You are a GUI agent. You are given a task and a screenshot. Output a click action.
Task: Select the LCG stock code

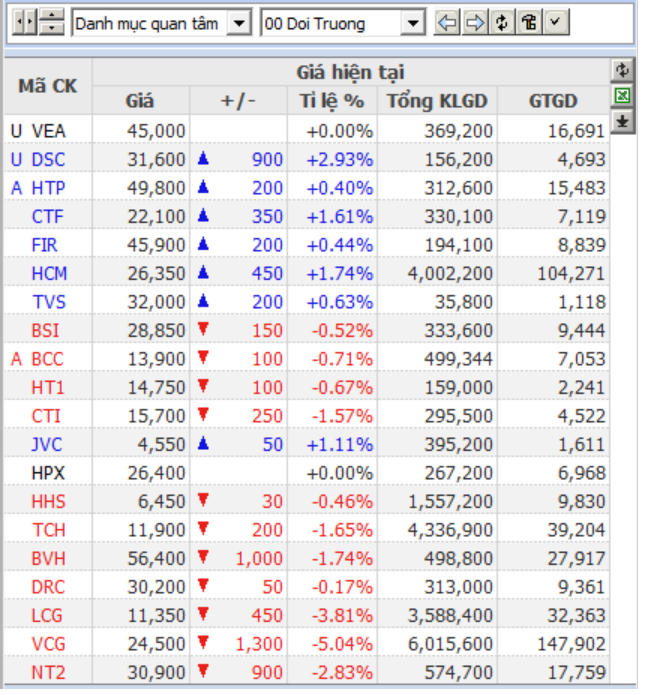point(47,616)
